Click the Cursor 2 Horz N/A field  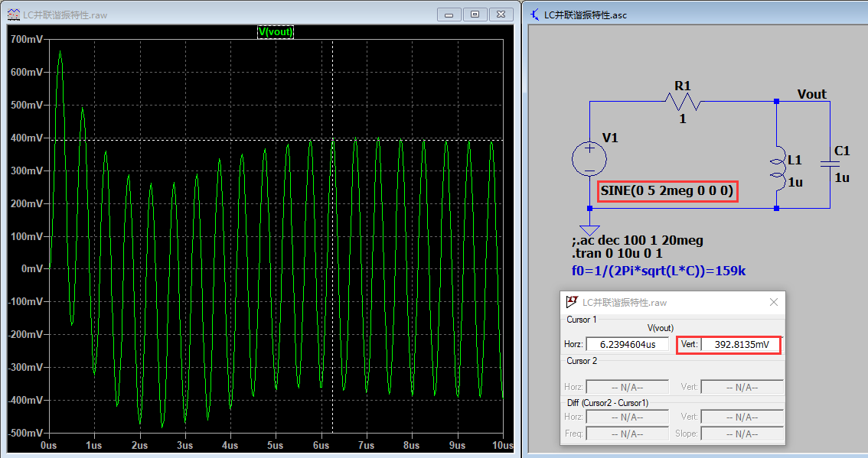pyautogui.click(x=627, y=387)
